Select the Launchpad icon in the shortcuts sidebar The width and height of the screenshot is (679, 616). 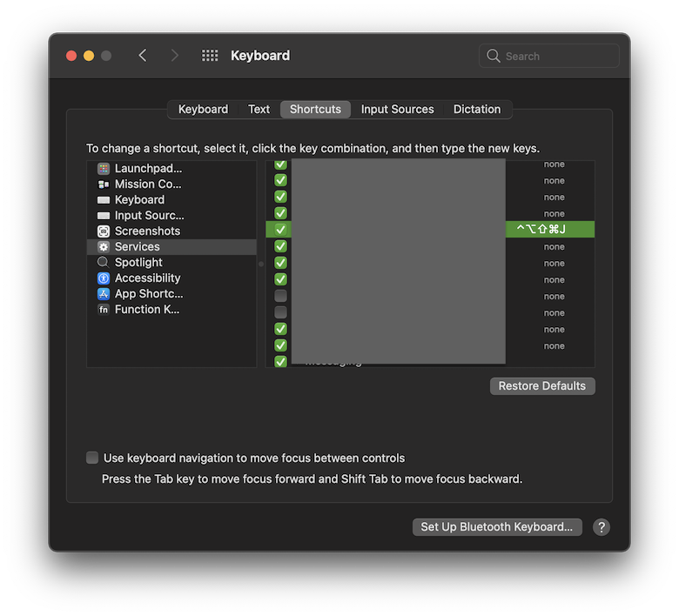click(103, 169)
